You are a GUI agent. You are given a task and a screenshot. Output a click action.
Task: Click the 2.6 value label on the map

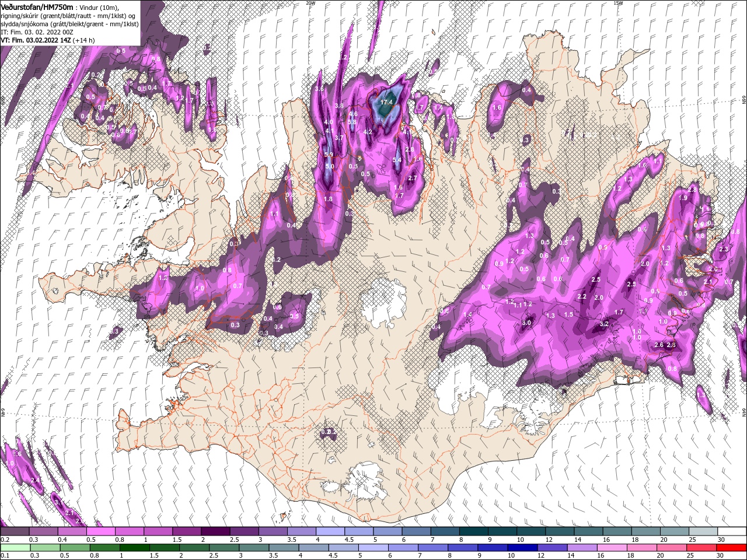click(x=659, y=345)
